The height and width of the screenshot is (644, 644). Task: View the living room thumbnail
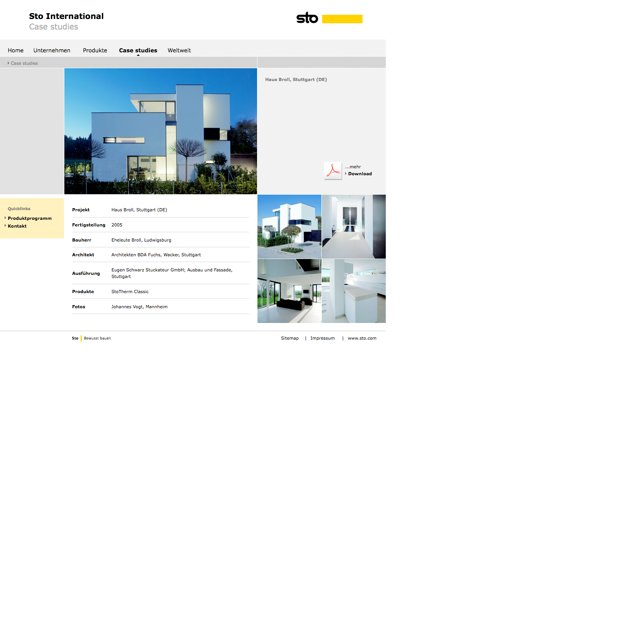coord(289,291)
